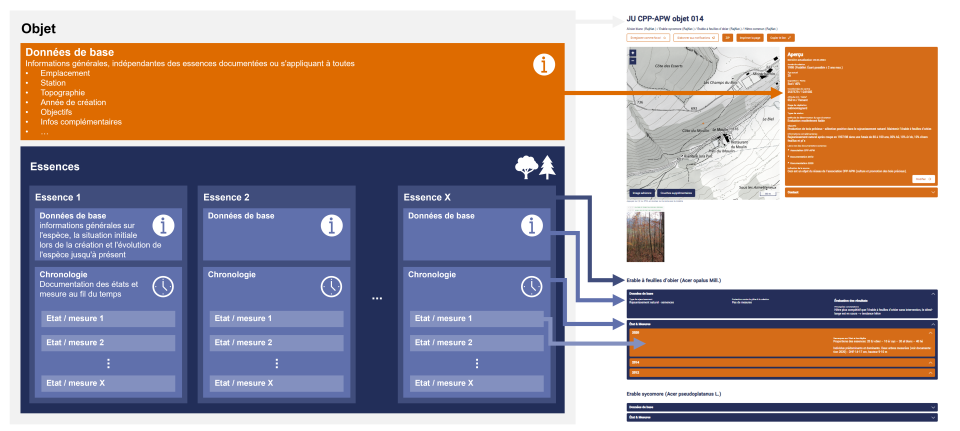The width and height of the screenshot is (960, 431).
Task: Expand Érable sycomore Données de base section
Action: 932,407
